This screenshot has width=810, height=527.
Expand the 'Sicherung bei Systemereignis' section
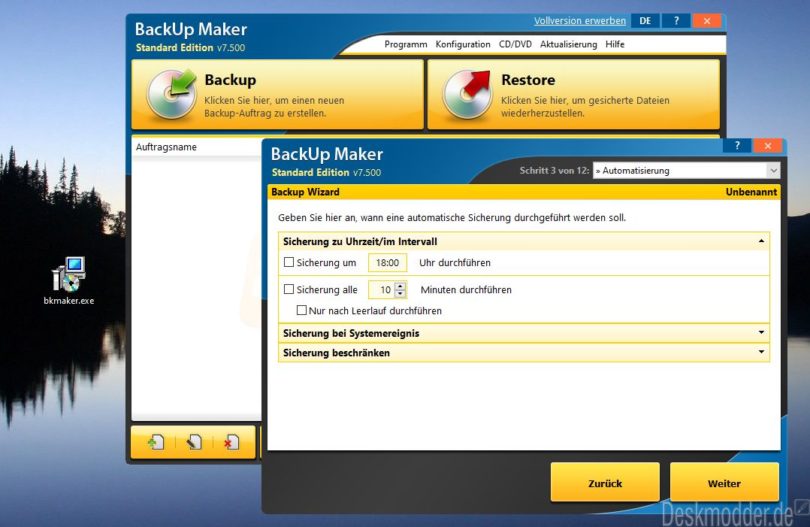tap(523, 333)
